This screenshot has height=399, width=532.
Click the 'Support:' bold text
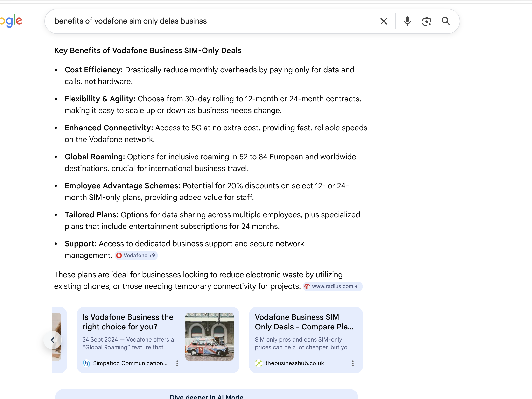pos(81,244)
